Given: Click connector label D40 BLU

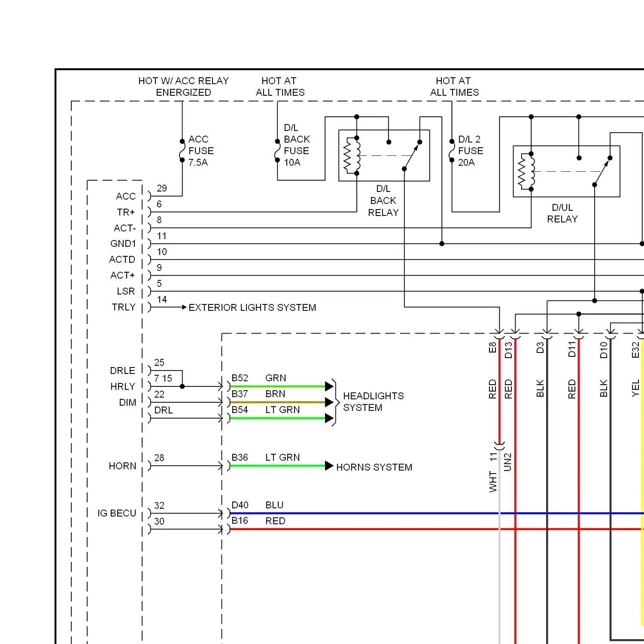Looking at the screenshot, I should [x=258, y=505].
